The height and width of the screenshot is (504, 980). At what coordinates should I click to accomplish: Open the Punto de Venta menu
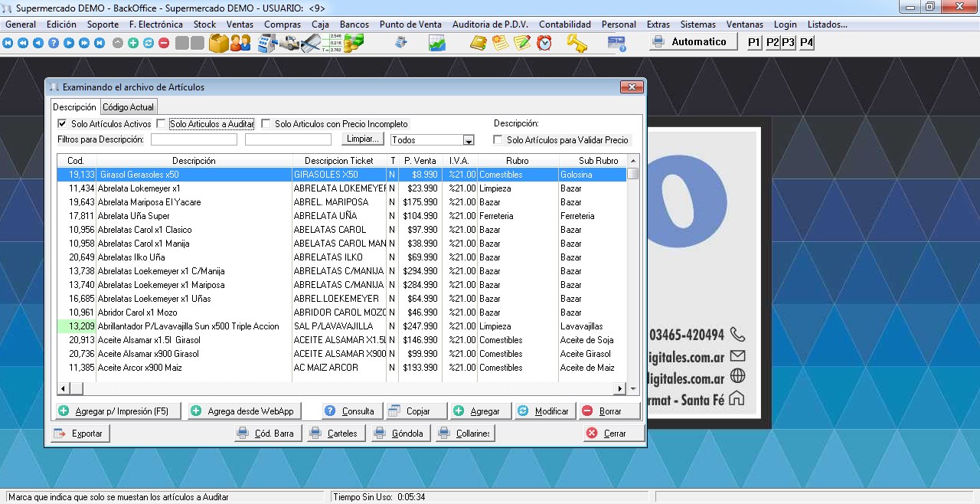tap(410, 25)
